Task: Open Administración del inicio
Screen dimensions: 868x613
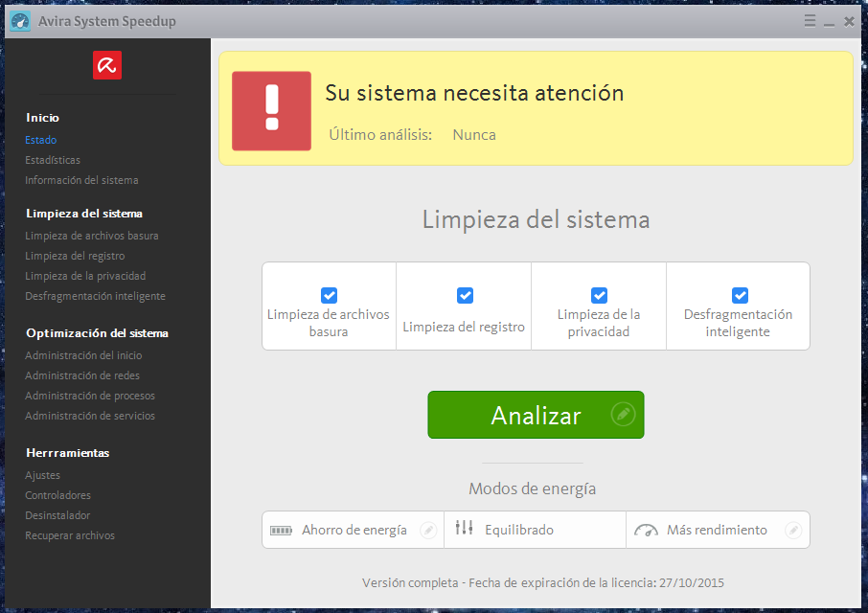Action: tap(83, 355)
